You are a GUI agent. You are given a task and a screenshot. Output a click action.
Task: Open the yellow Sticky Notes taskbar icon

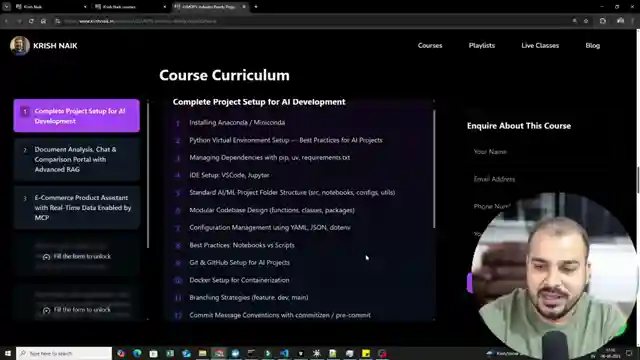click(x=366, y=353)
